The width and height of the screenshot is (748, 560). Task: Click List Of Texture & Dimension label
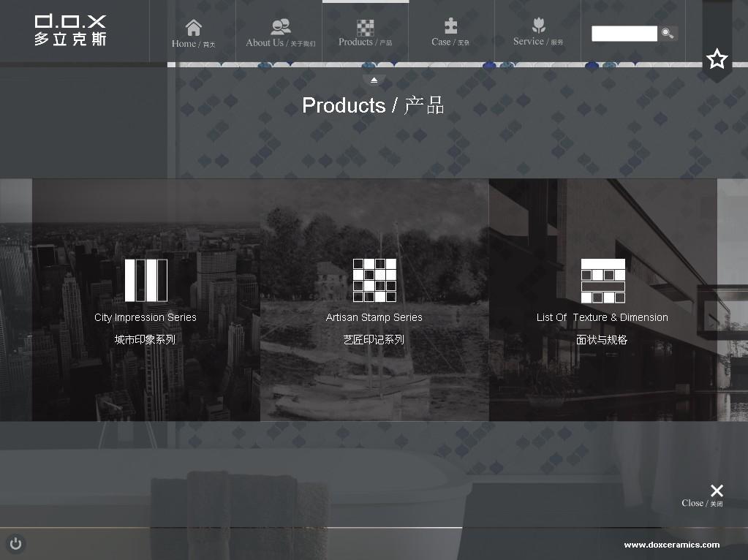602,317
